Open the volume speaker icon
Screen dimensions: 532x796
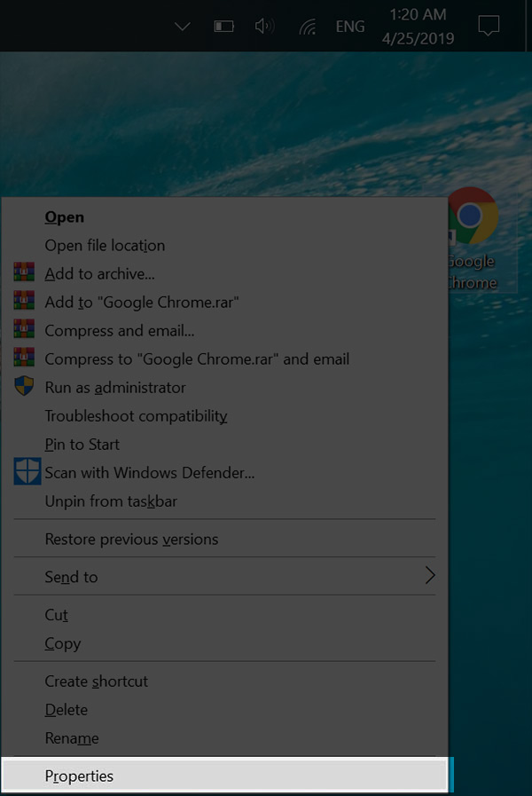point(264,26)
